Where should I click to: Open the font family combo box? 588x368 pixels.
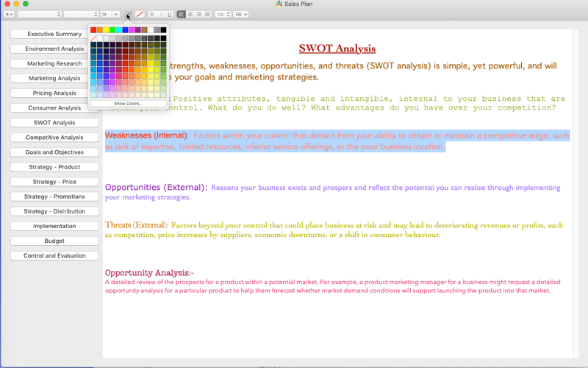[x=40, y=14]
